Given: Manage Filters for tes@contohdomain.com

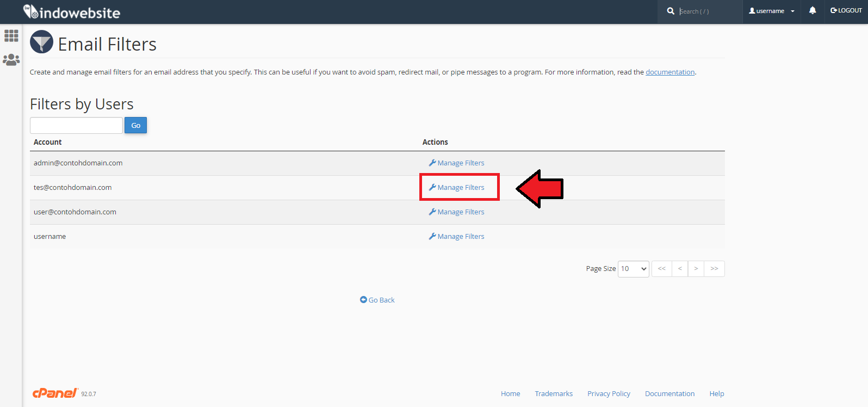Looking at the screenshot, I should pos(457,188).
